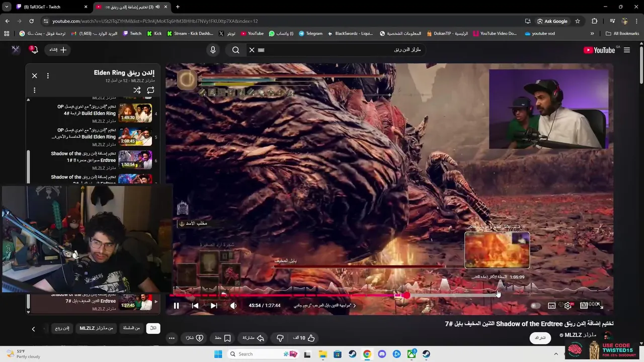This screenshot has height=362, width=644.
Task: Save video to playlist (حفظ)
Action: (222, 338)
